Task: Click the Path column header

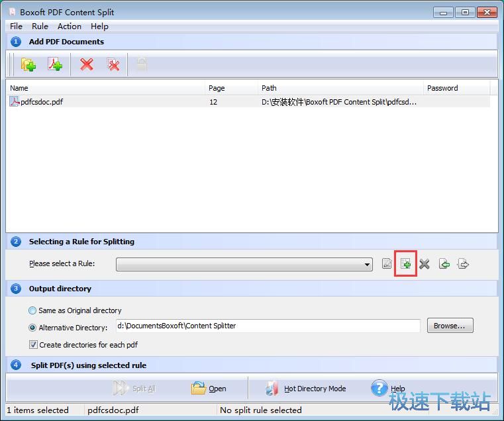Action: click(x=340, y=88)
